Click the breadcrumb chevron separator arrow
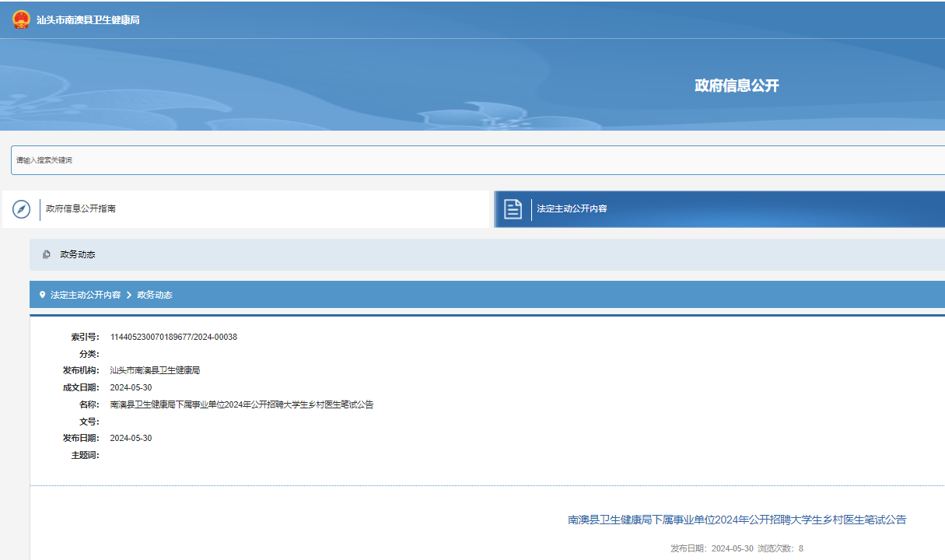Screen dimensions: 945x560 click(129, 295)
